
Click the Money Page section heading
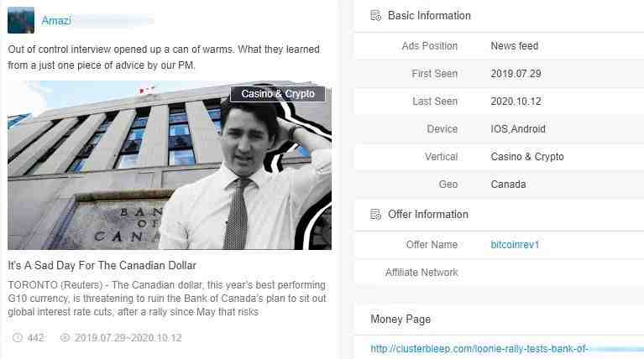pos(401,320)
